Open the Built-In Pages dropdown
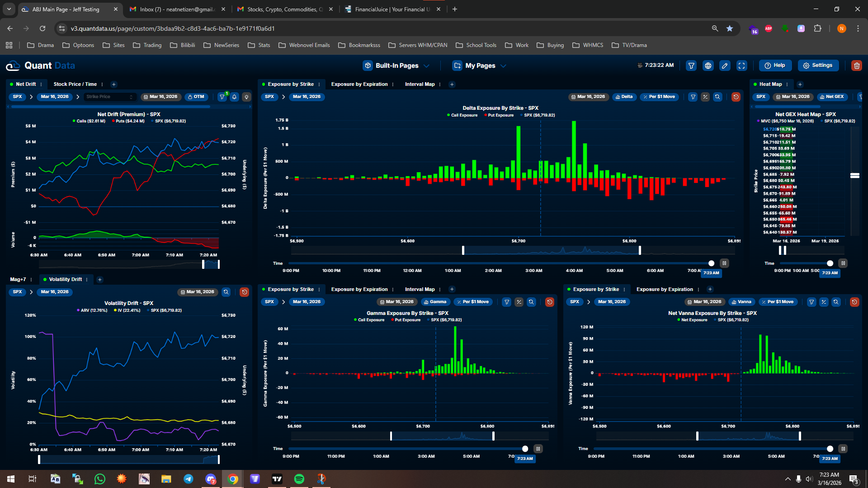 click(x=396, y=66)
